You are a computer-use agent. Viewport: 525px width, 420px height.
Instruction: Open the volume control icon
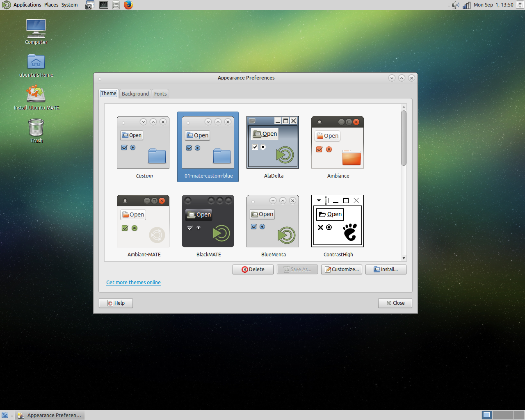coord(455,5)
